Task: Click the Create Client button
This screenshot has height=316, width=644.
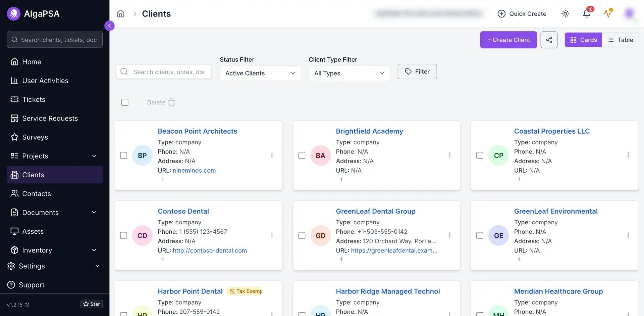Action: [x=508, y=40]
